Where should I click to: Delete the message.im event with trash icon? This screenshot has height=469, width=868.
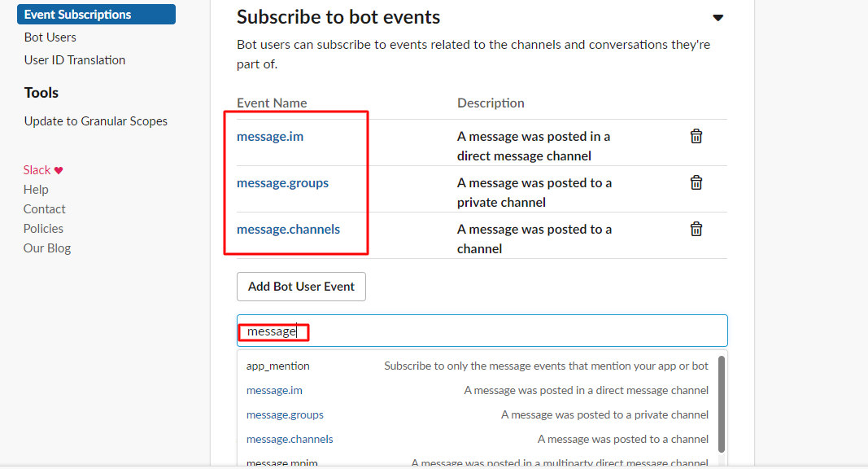pyautogui.click(x=696, y=137)
